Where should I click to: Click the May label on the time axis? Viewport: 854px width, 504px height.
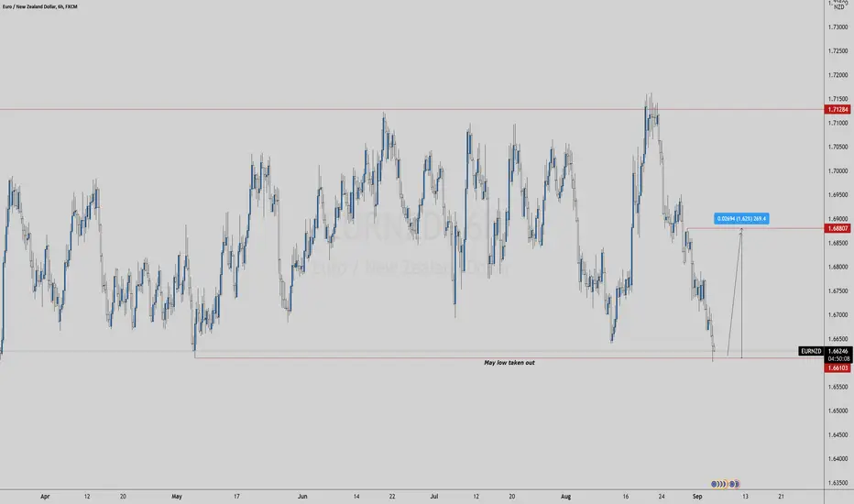177,497
